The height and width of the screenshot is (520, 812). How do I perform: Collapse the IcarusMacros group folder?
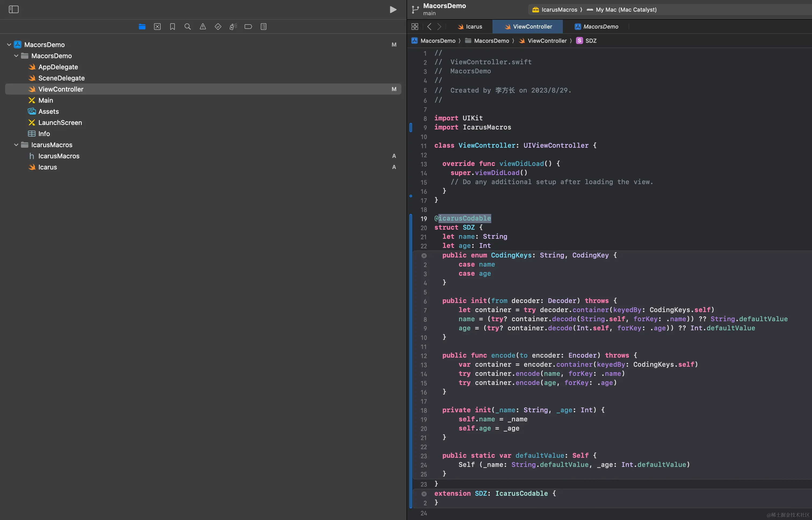click(x=16, y=145)
